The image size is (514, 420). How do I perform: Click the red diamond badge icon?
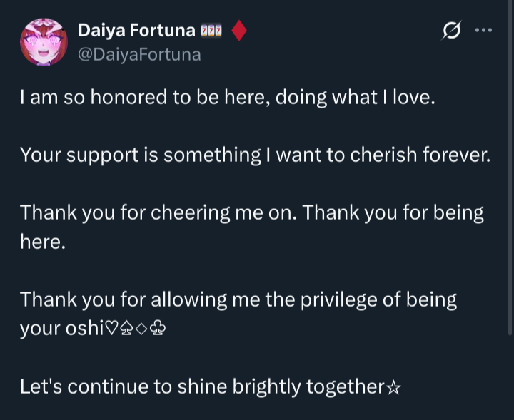240,31
